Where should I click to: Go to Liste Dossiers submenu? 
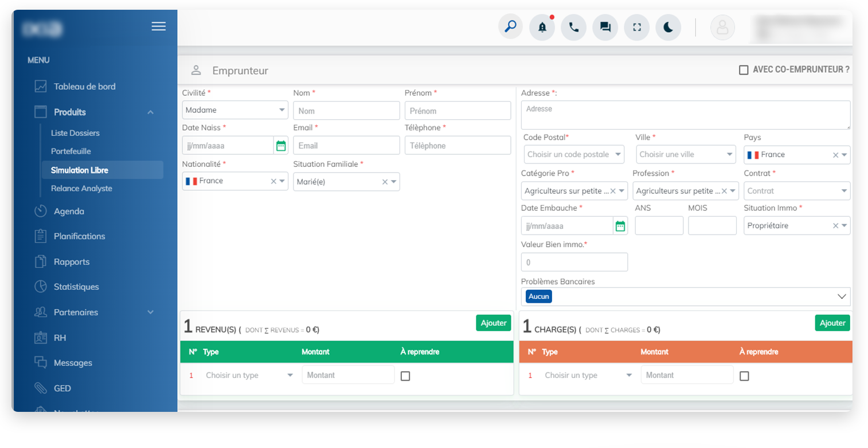pyautogui.click(x=75, y=133)
